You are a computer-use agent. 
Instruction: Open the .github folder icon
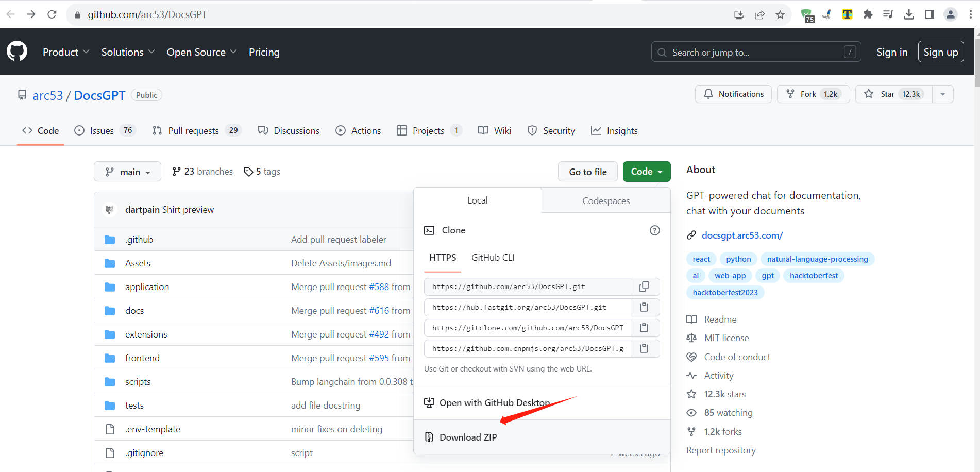tap(110, 239)
